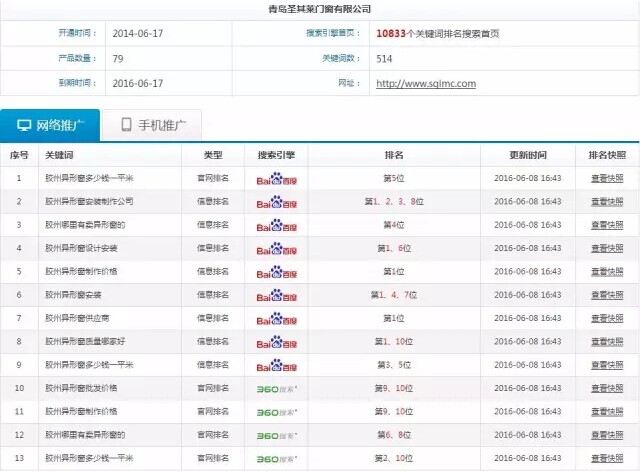This screenshot has width=643, height=472.
Task: Open 查看快照 link in row 11
Action: tap(607, 412)
